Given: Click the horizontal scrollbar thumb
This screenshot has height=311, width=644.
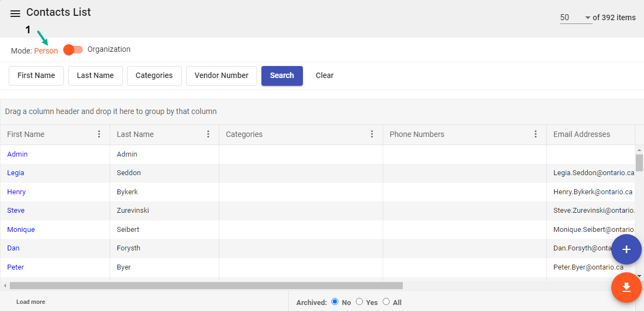Looking at the screenshot, I should tap(206, 285).
